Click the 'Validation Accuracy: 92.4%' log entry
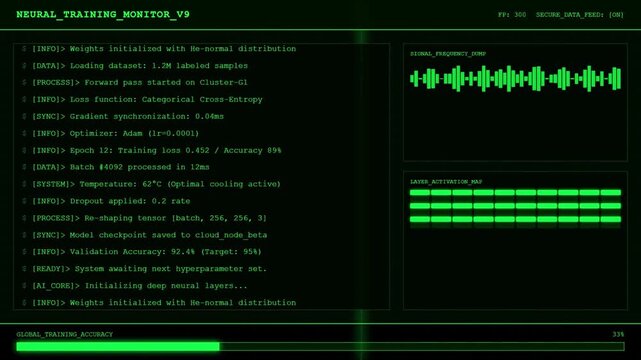 pos(142,252)
